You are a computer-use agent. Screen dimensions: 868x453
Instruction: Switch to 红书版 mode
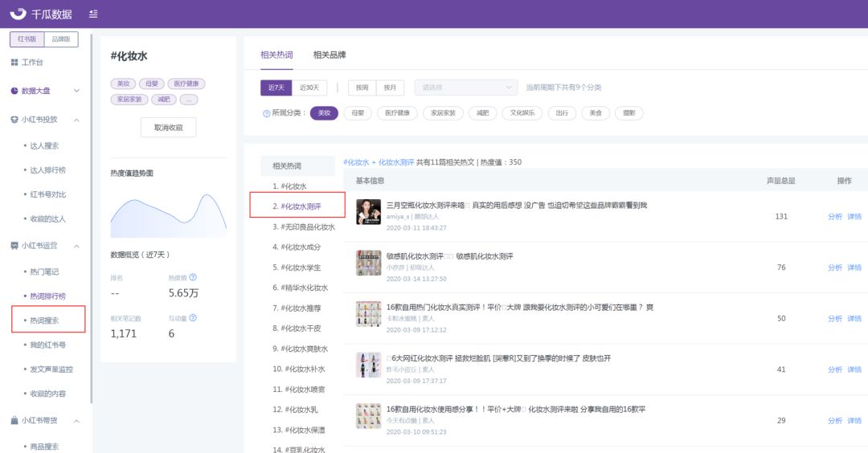pos(27,39)
